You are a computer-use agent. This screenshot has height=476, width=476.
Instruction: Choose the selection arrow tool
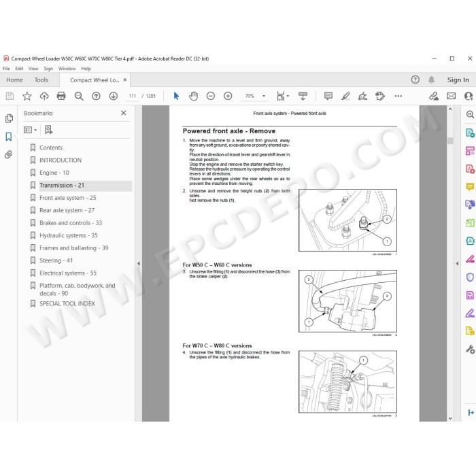click(176, 97)
